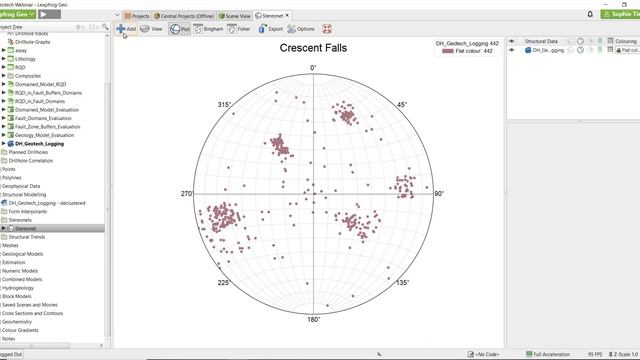Screen dimensions: 640x360
Task: Expand the Composites folder
Action: coord(4,76)
